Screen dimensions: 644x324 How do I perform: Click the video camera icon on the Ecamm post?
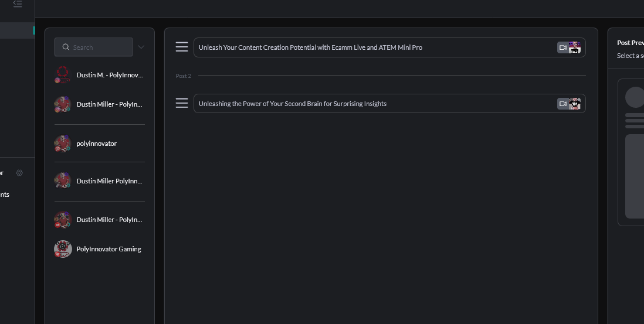pos(562,47)
